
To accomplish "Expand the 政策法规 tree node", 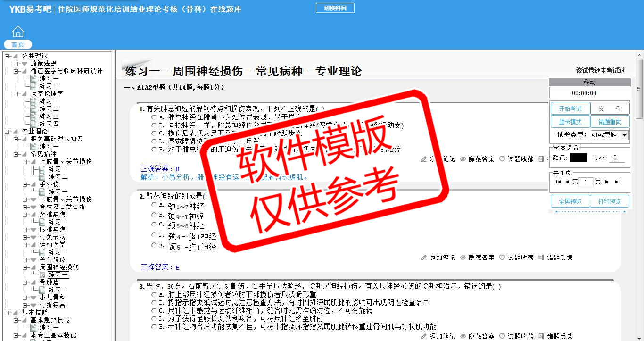I will click(16, 64).
